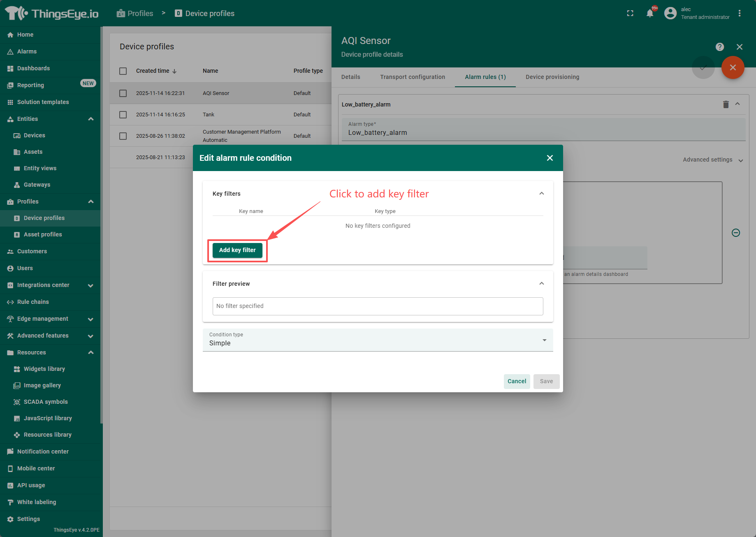Select the AQI Sensor row checkbox
756x537 pixels.
[123, 93]
